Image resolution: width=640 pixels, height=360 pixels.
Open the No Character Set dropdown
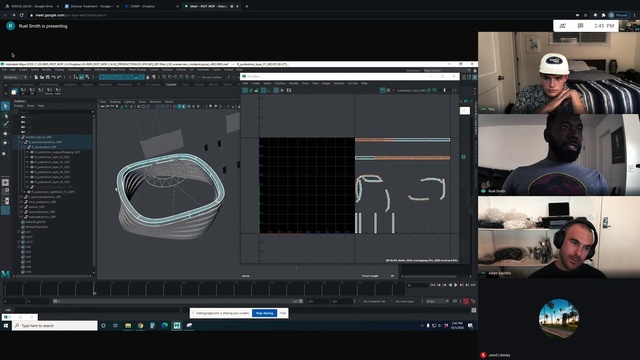tap(374, 301)
